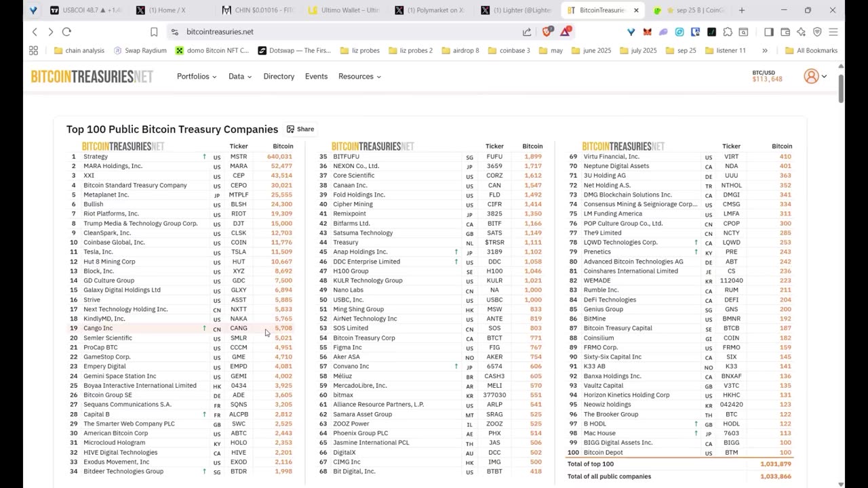Open the airdrop 8 bookmark folder
The image size is (868, 488).
[460, 50]
